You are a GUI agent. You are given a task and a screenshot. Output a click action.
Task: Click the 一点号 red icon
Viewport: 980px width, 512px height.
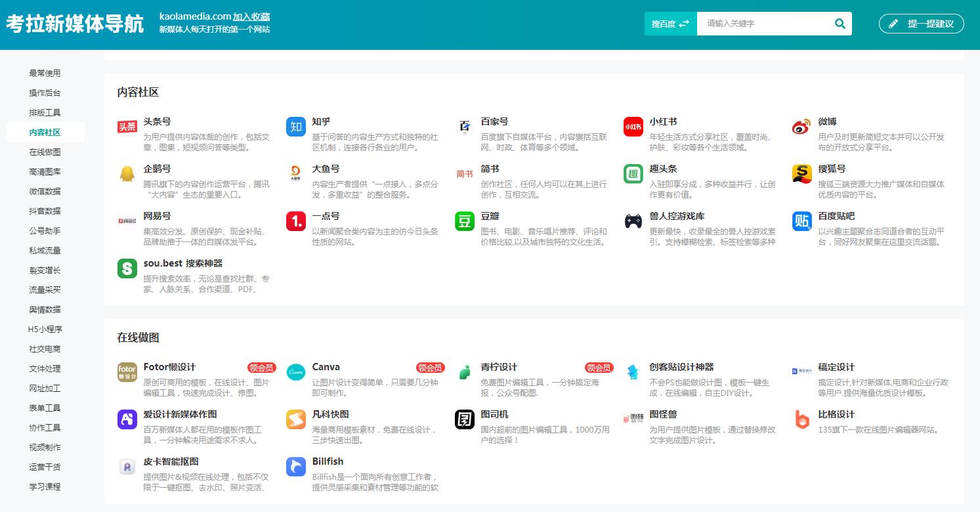coord(296,221)
